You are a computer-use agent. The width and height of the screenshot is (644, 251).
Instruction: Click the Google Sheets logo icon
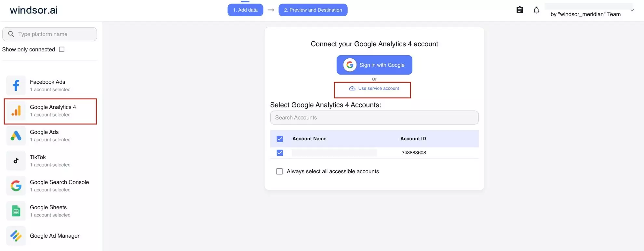16,211
